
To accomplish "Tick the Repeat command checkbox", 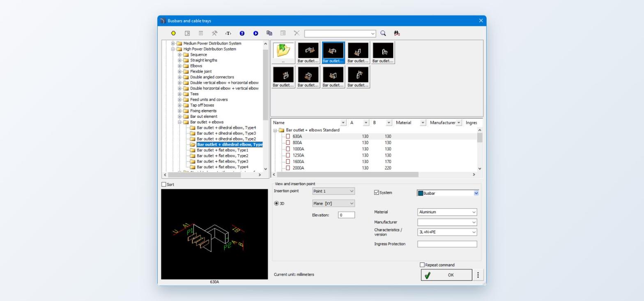I will (422, 265).
